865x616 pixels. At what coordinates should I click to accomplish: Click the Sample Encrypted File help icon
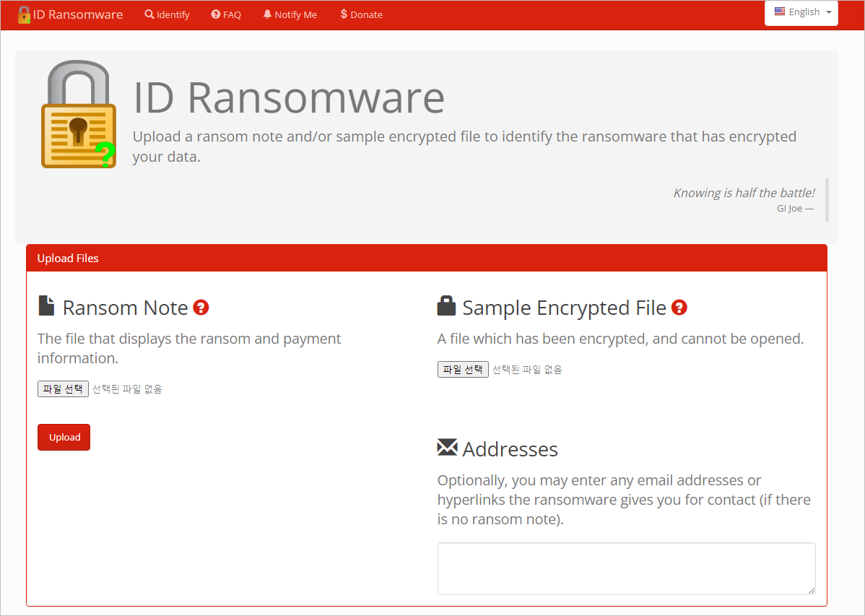click(679, 308)
